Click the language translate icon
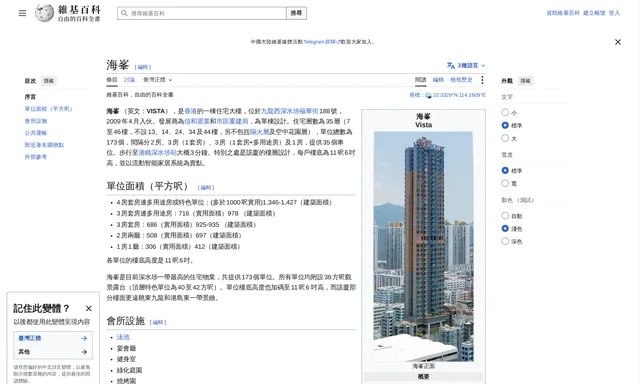Image resolution: width=640 pixels, height=384 pixels. point(451,65)
